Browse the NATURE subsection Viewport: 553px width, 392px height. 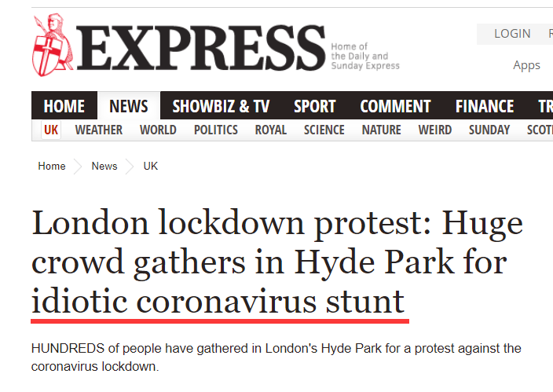pyautogui.click(x=381, y=130)
